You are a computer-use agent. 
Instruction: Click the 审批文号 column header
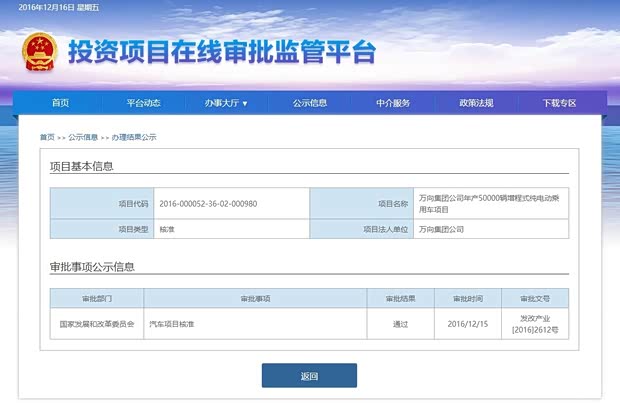(534, 298)
